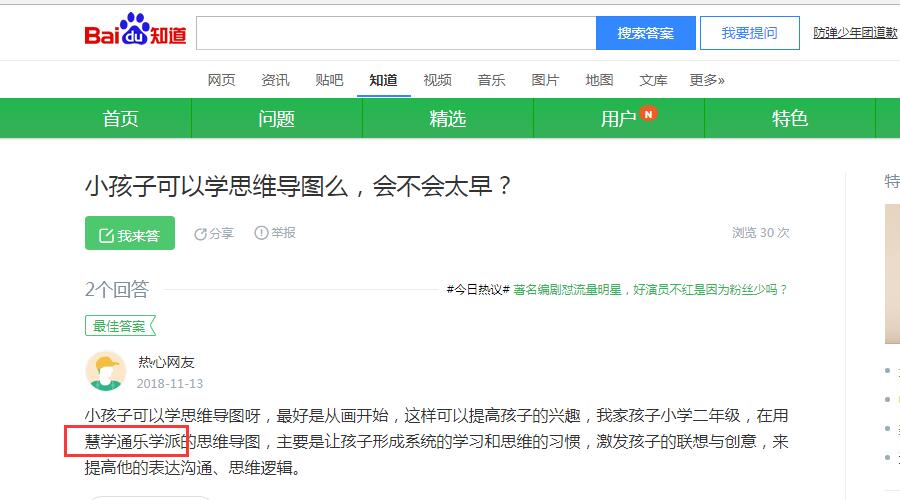Click the 最佳答案 badge
Viewport: 900px width, 500px height.
pos(120,326)
